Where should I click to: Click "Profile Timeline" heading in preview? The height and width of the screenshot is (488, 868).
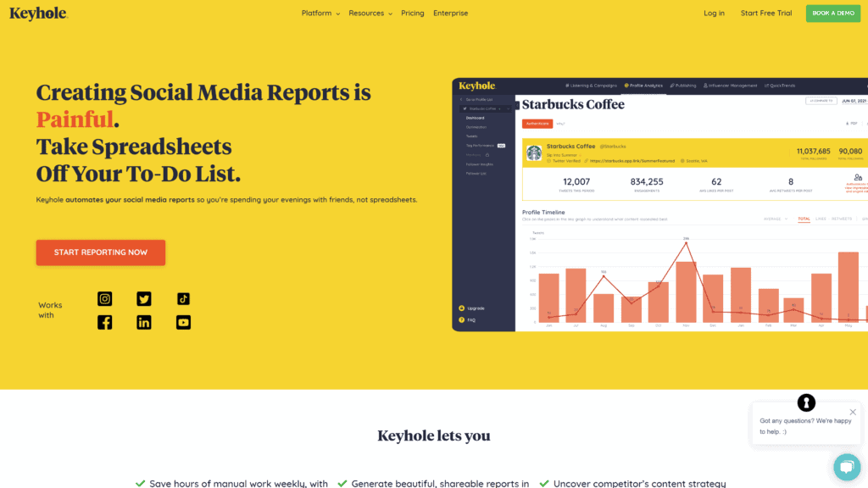(x=543, y=212)
